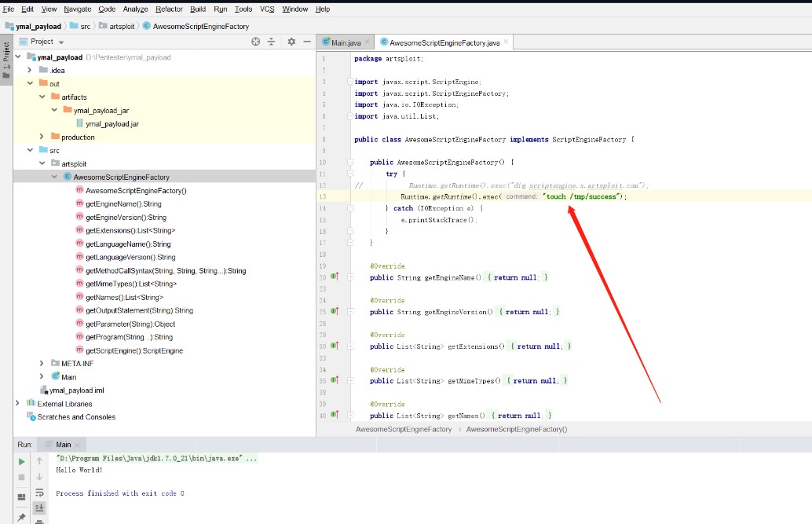The image size is (812, 524).
Task: Toggle soft-wrap icon in Run console
Action: (39, 493)
